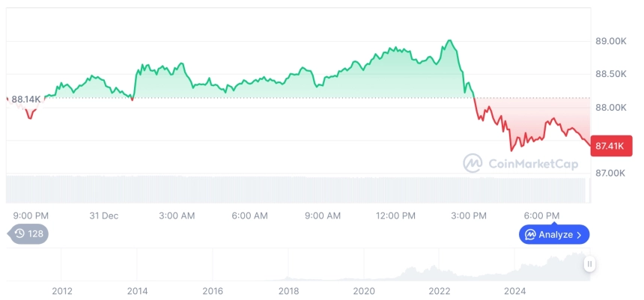Open the 128 history events badge

tap(30, 233)
